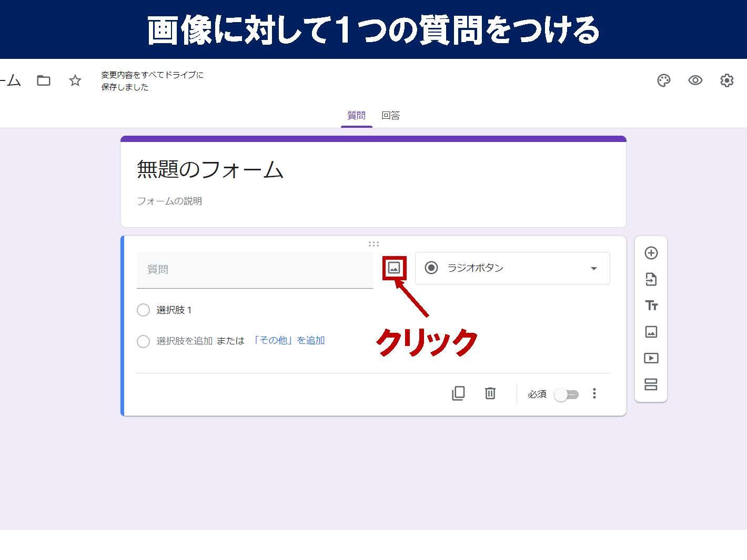Click the フォームの説明 description field
The height and width of the screenshot is (560, 747).
point(169,201)
